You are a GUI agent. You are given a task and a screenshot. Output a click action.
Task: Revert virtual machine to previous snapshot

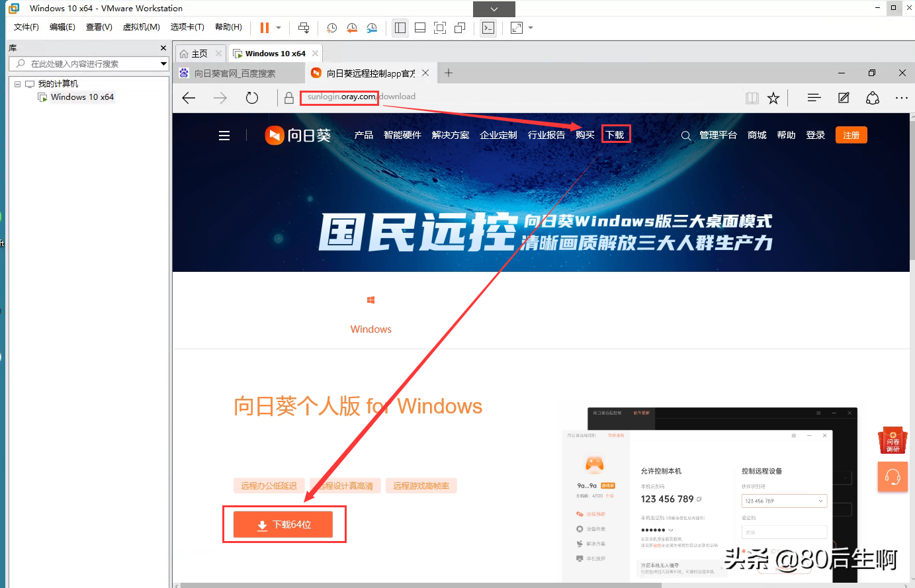click(352, 28)
